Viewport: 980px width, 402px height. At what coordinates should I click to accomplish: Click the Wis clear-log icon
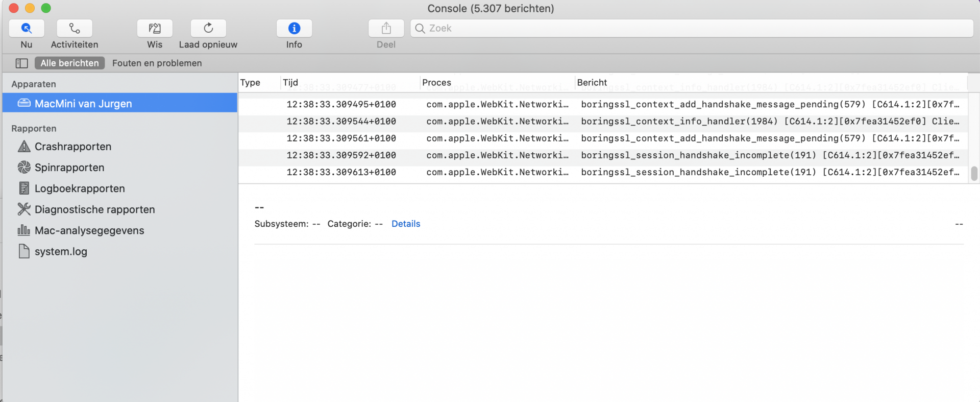click(x=155, y=29)
